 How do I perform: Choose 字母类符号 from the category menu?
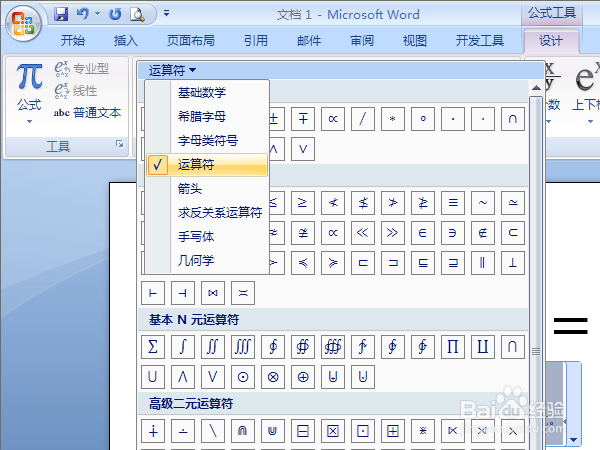click(x=207, y=140)
